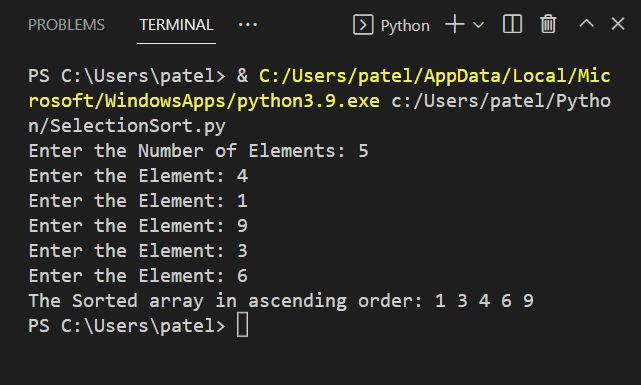Click the sorted array output line
Viewport: 641px width, 385px height.
point(281,301)
